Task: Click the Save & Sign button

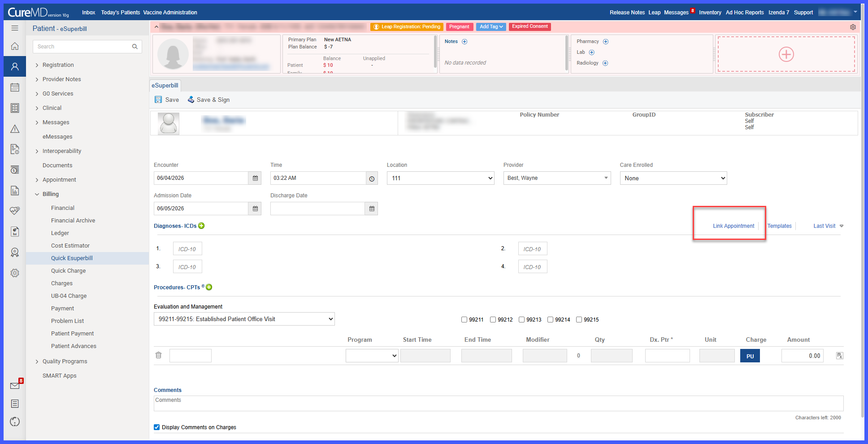Action: pos(208,100)
